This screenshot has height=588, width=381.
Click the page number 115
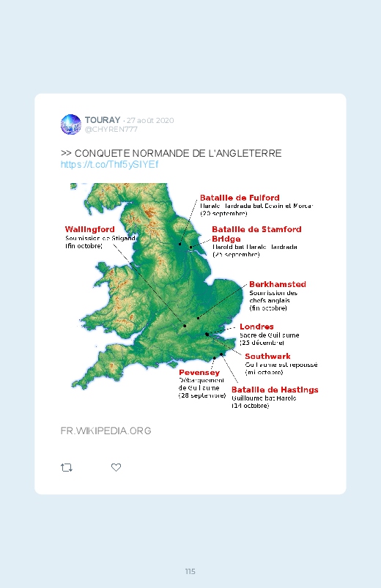[190, 571]
